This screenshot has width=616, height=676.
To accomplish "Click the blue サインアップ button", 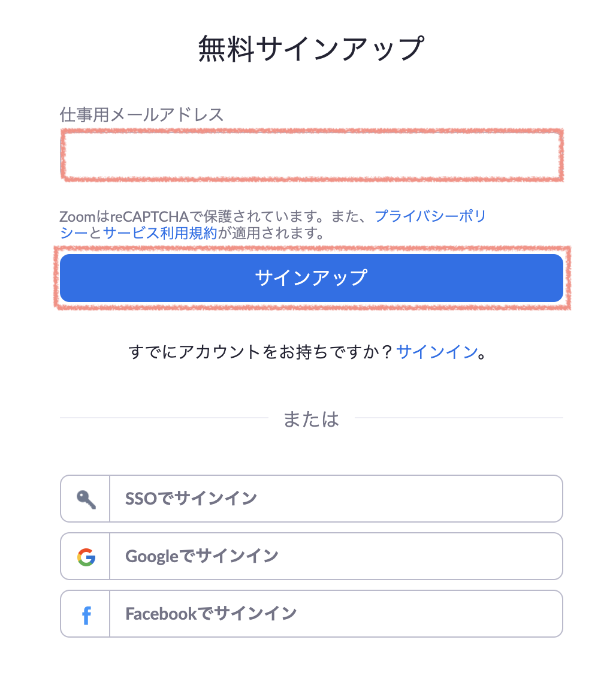I will point(312,278).
